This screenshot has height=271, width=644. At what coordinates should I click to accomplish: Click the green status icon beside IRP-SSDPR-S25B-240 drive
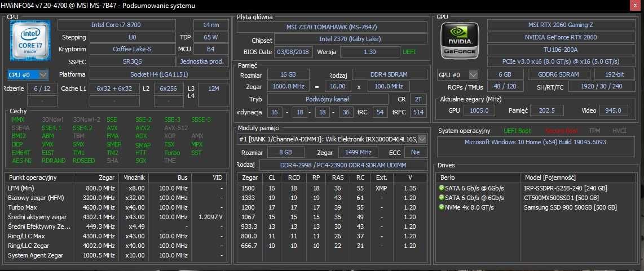point(442,188)
